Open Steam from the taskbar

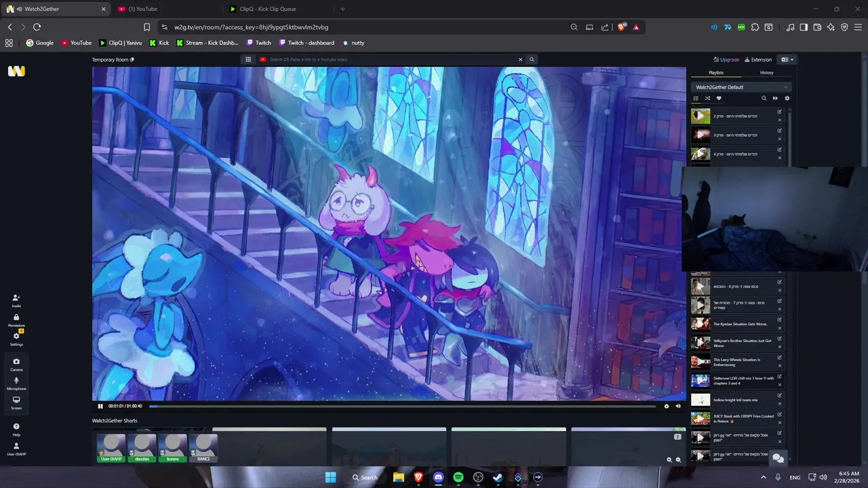pos(498,477)
